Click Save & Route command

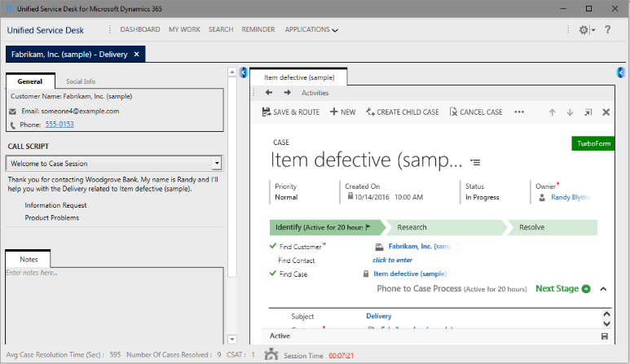(x=290, y=112)
